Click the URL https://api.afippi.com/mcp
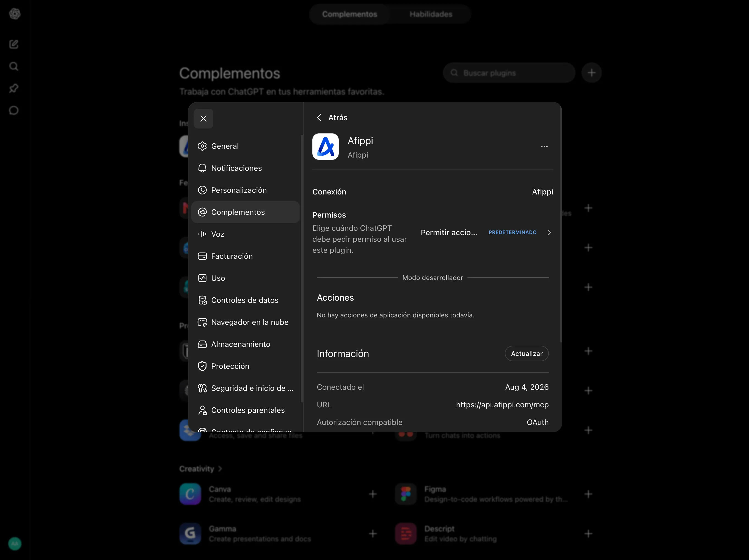749x560 pixels. pyautogui.click(x=502, y=405)
